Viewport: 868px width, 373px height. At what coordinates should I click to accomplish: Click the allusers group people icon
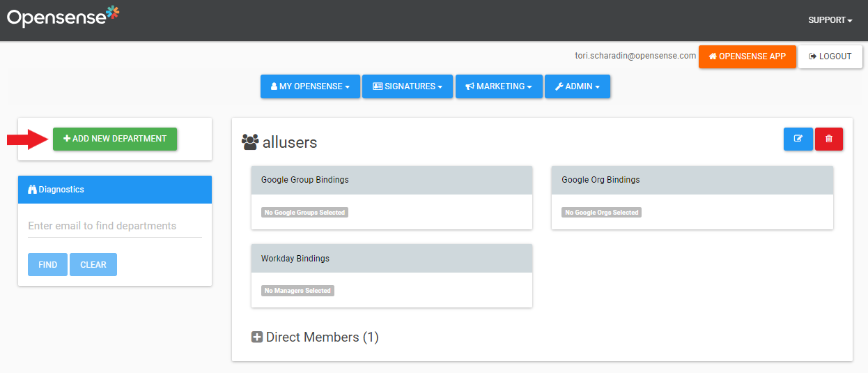pyautogui.click(x=249, y=142)
